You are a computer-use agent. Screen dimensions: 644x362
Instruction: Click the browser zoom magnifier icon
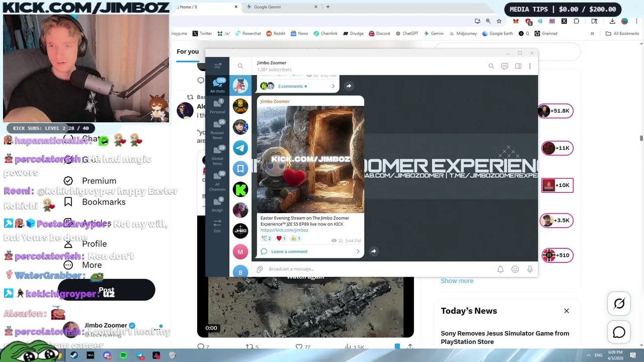tap(488, 21)
